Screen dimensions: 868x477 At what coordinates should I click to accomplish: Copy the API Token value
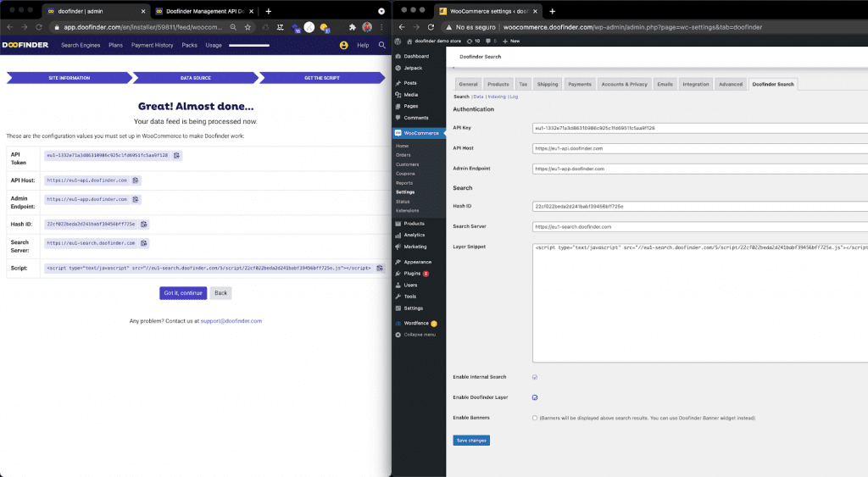177,156
